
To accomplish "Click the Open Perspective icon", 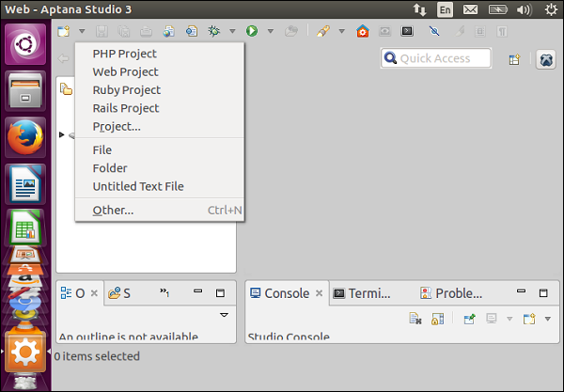I will click(x=514, y=59).
